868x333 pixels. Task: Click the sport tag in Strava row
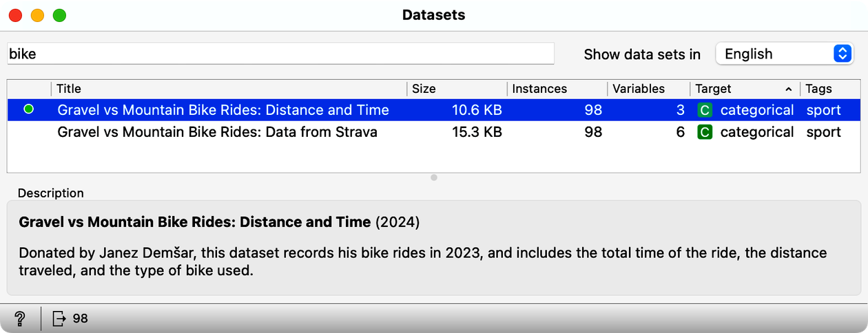coord(824,132)
